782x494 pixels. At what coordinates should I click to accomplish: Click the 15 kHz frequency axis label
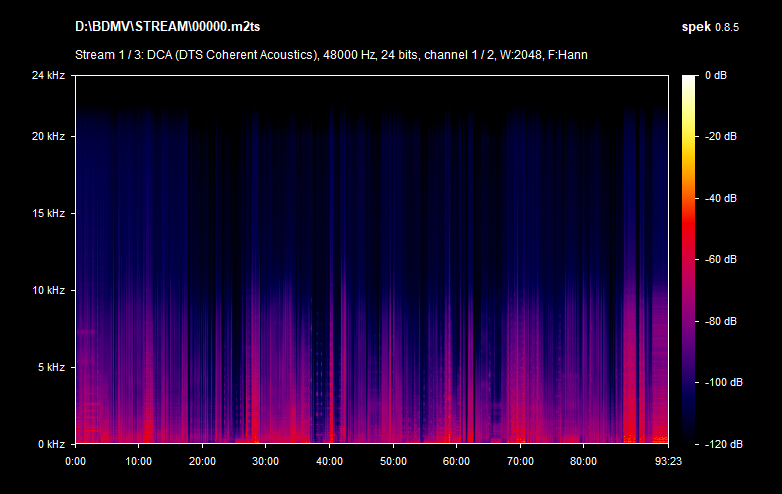coord(47,214)
